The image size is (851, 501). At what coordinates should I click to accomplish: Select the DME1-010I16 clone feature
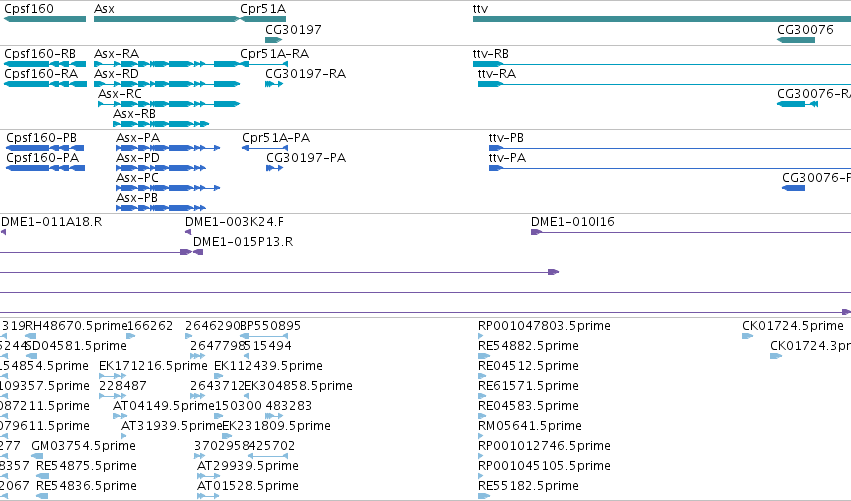click(691, 232)
